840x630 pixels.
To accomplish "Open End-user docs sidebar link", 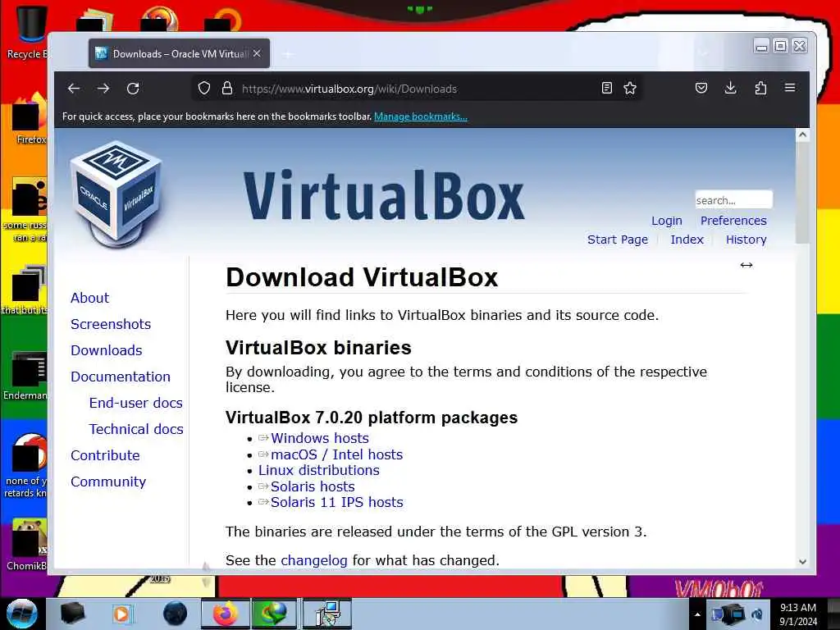I will point(135,403).
